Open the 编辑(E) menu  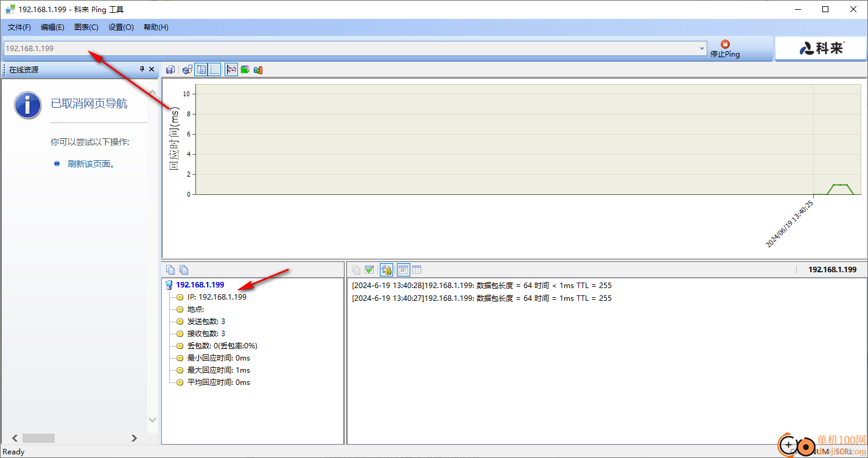pyautogui.click(x=52, y=27)
